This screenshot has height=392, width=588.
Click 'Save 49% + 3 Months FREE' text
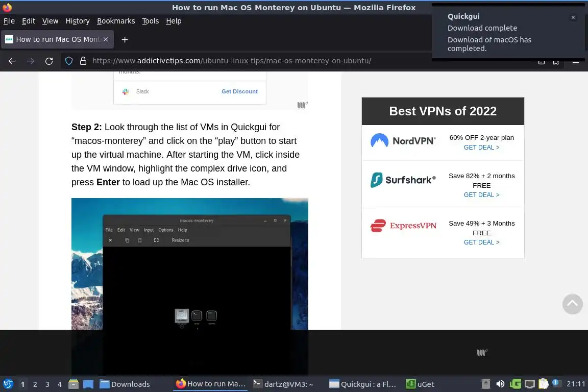point(481,228)
